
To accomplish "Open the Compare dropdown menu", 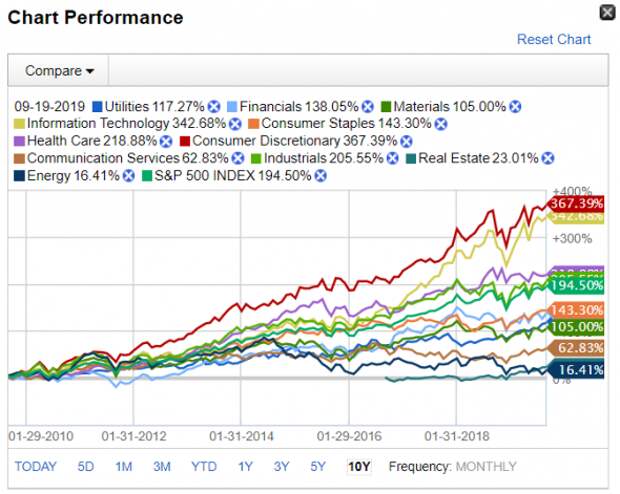I will (59, 71).
